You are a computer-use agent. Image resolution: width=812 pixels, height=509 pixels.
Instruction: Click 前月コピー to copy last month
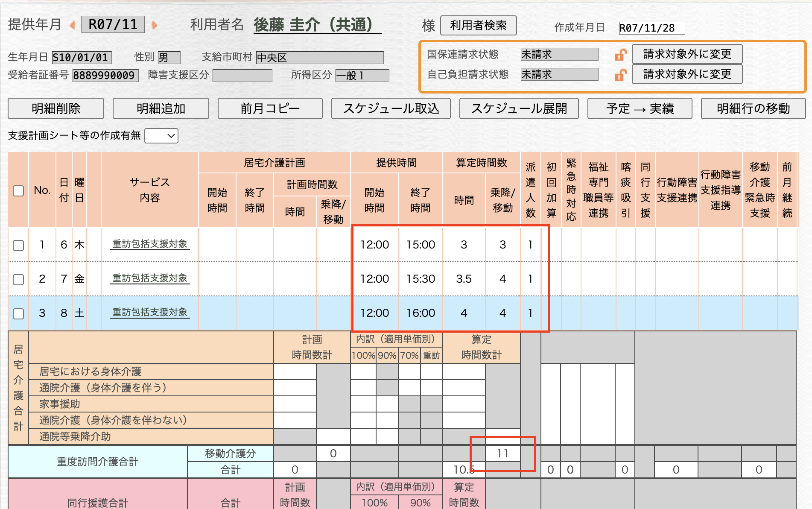click(270, 108)
